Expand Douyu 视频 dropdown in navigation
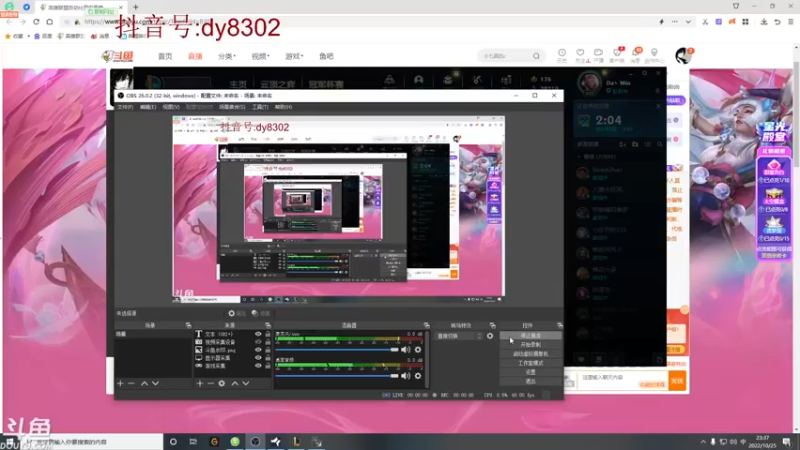 click(x=260, y=56)
